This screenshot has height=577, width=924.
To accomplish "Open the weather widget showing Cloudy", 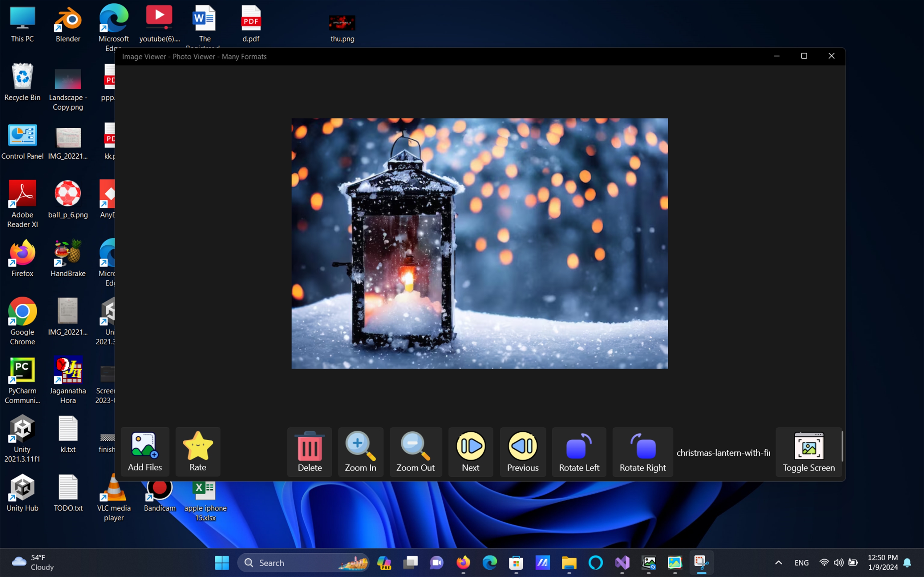I will [32, 563].
